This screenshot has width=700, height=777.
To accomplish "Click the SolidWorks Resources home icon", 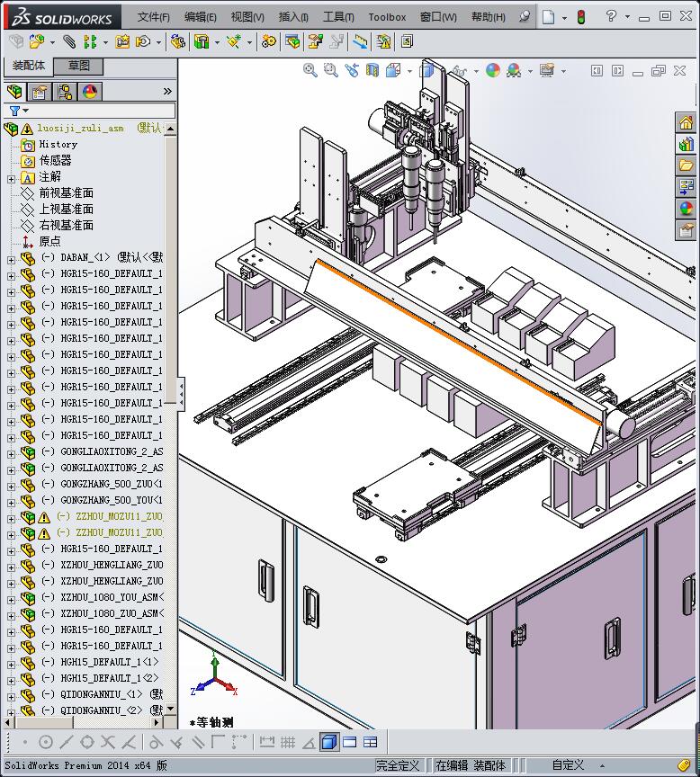I will pos(687,122).
